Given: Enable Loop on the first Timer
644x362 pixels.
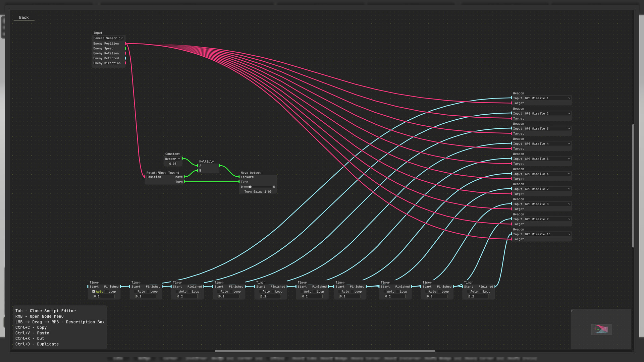Looking at the screenshot, I should coord(106,292).
